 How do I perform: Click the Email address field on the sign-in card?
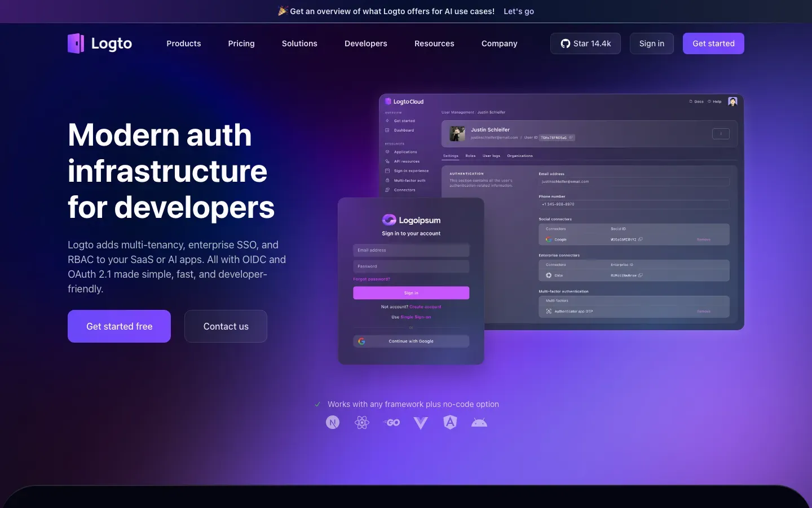click(411, 250)
